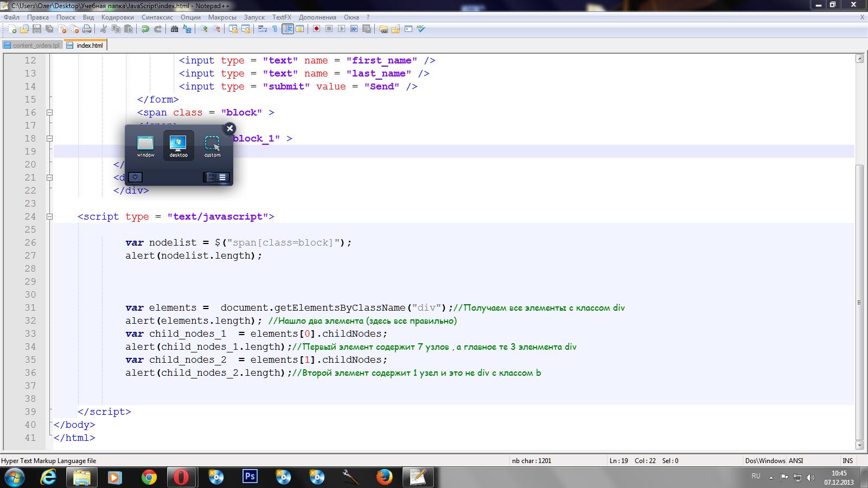Open the Макросы menu
This screenshot has height=488, width=868.
(x=222, y=17)
